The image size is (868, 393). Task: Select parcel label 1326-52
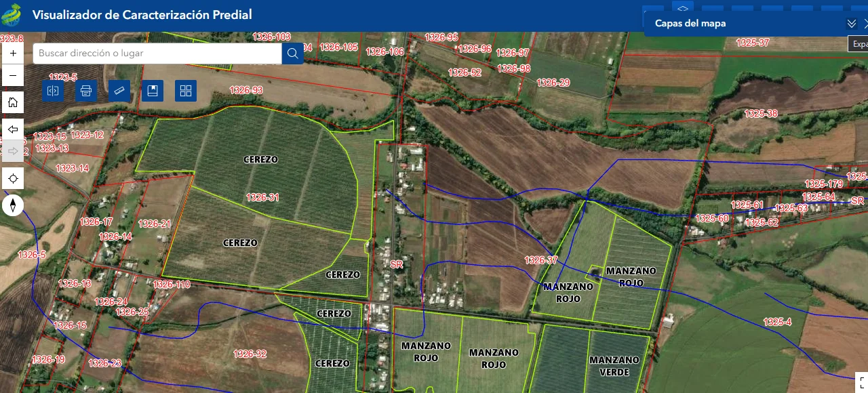(465, 73)
